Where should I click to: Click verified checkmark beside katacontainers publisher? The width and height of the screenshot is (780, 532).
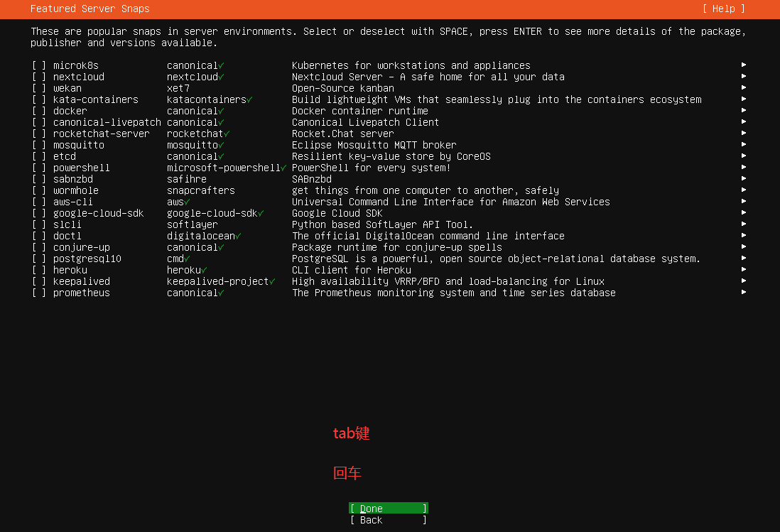click(x=250, y=100)
